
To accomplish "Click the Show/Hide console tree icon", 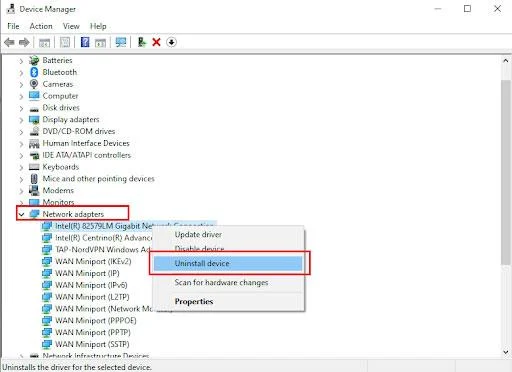I will pyautogui.click(x=44, y=42).
